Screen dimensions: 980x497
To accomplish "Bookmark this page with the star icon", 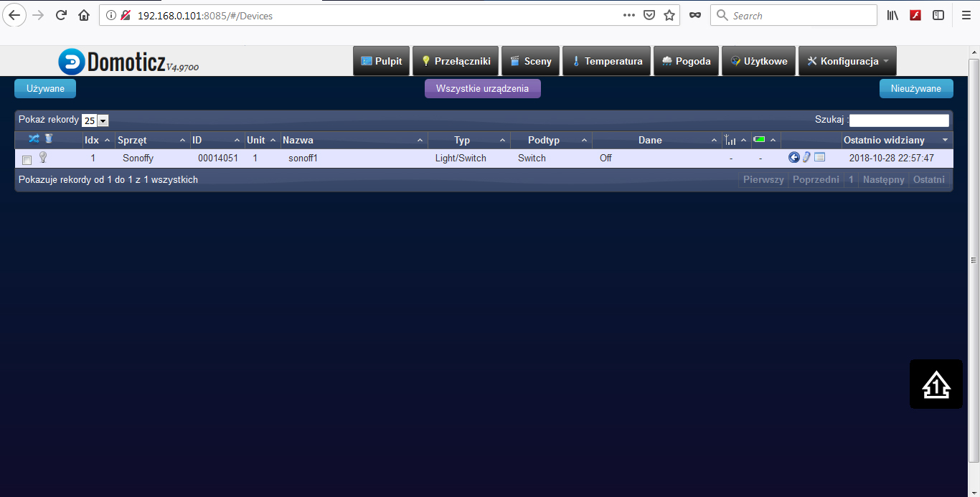I will click(669, 15).
